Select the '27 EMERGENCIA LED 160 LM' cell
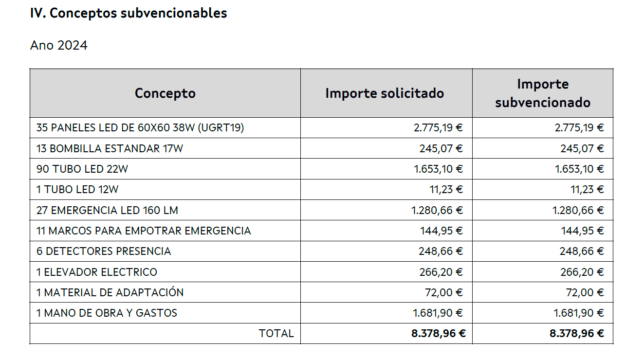 click(107, 210)
